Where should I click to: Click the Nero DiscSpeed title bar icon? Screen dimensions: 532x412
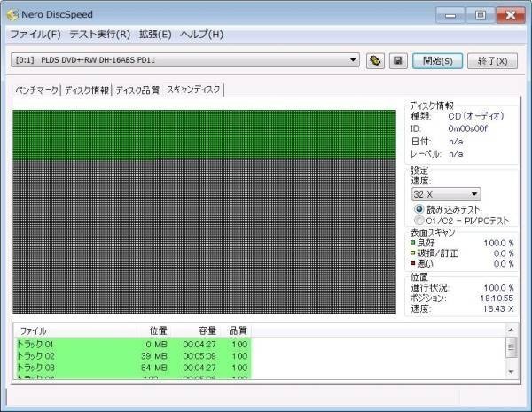click(x=13, y=15)
